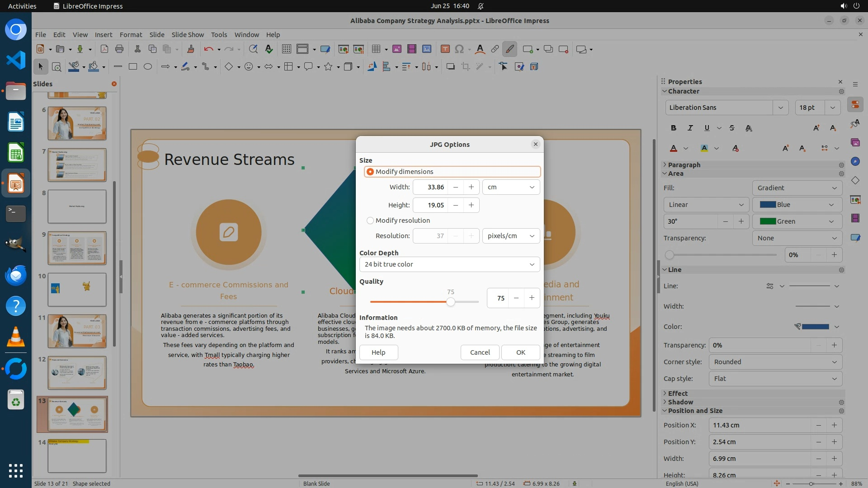
Task: Click the Print toolbar icon
Action: click(x=119, y=49)
